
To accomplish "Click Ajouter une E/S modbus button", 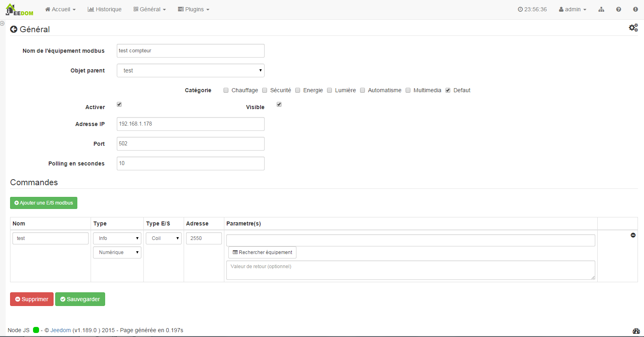I will [43, 203].
